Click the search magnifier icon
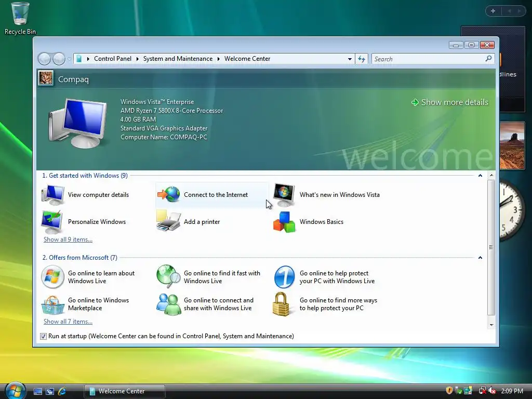 (488, 59)
